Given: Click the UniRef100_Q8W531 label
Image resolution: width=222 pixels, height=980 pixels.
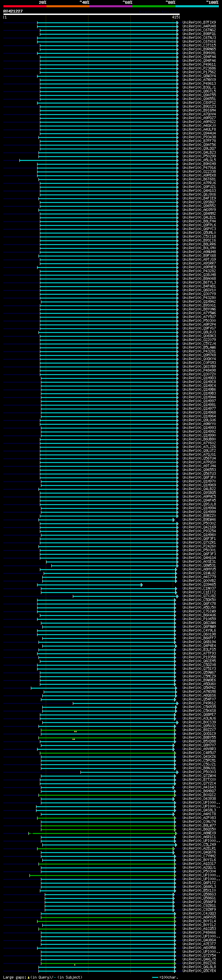Looking at the screenshot, I should pyautogui.click(x=199, y=566).
